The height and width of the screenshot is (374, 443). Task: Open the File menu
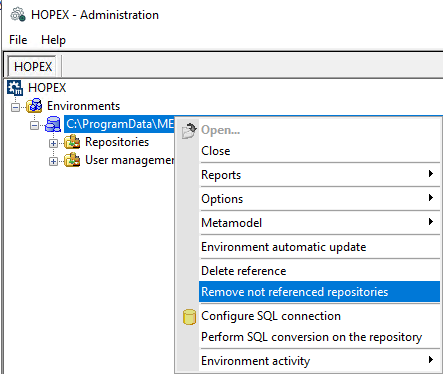tap(18, 40)
